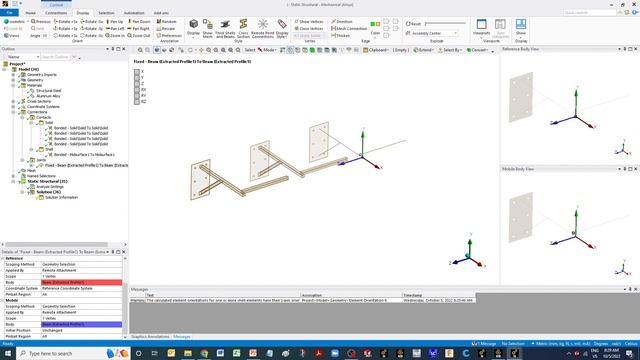Click the Mesh Connection edge option
This screenshot has width=640, height=360.
[x=349, y=29]
